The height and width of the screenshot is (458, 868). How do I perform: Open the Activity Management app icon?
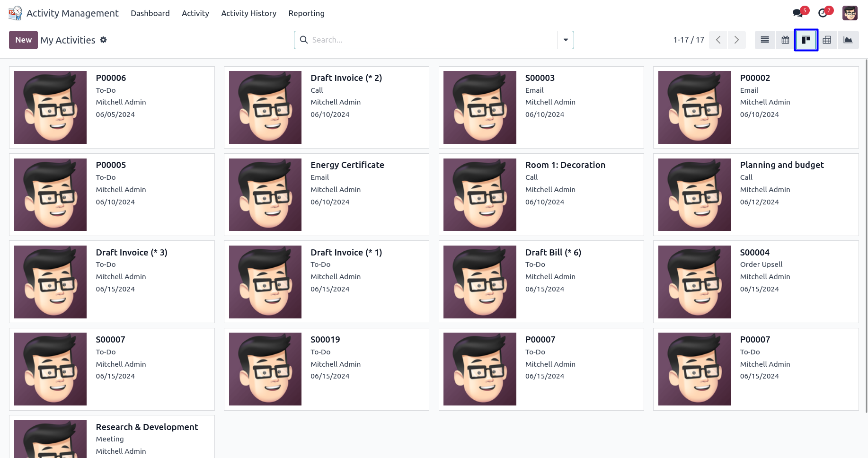[15, 13]
